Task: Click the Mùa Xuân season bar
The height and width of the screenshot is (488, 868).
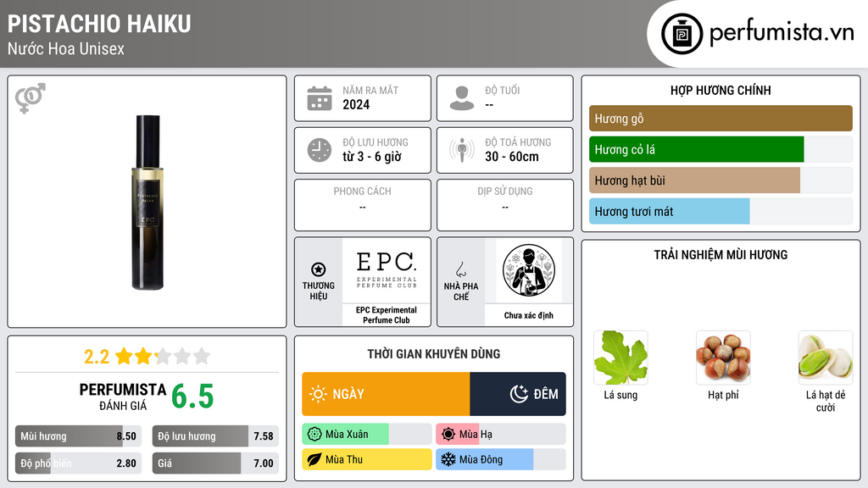Action: 366,435
